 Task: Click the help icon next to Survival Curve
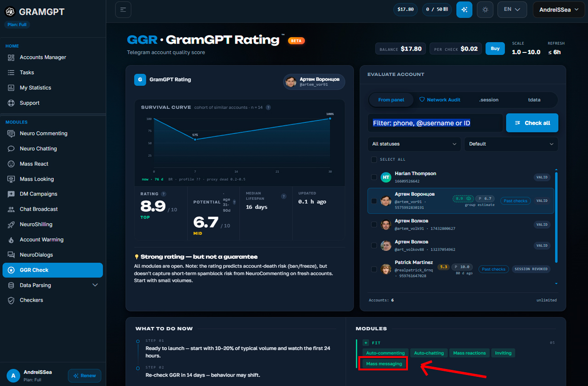tap(268, 108)
